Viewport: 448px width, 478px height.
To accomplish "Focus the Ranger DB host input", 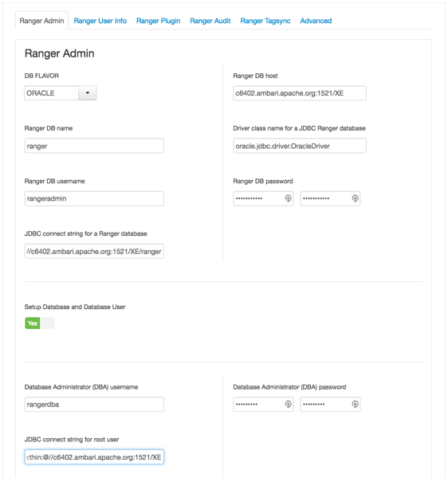I will 300,93.
